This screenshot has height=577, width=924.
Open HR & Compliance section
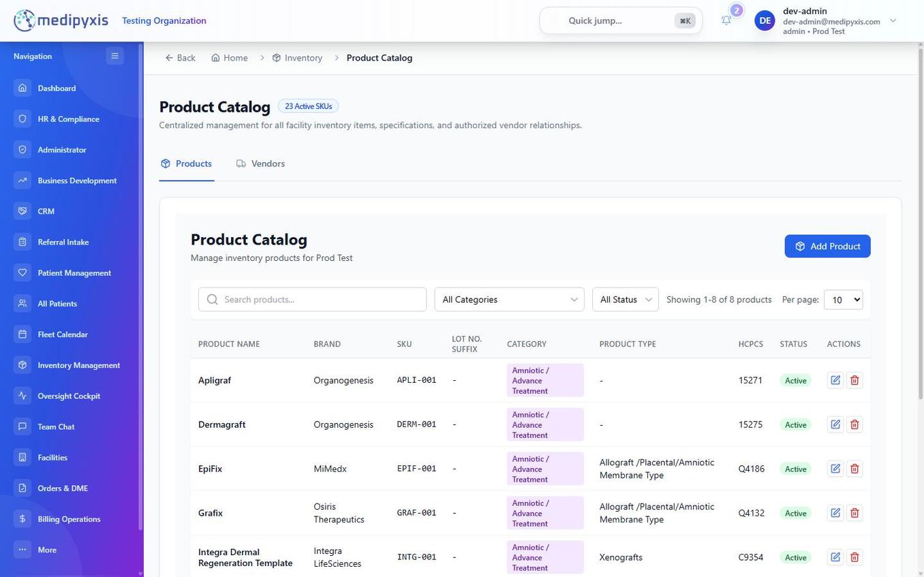coord(68,119)
